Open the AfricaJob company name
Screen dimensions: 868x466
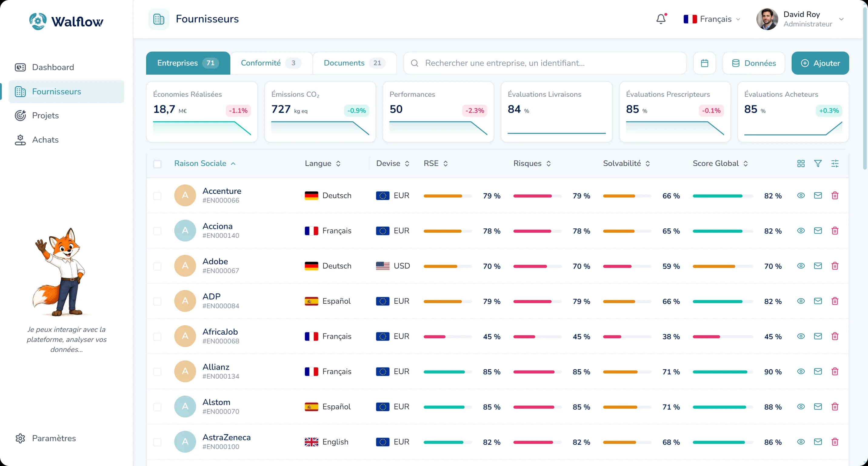click(x=220, y=332)
